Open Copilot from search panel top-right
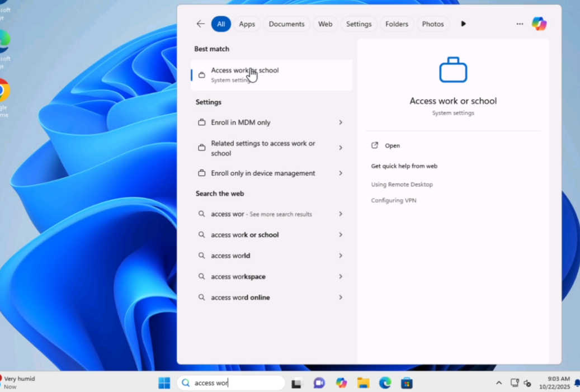 point(539,24)
